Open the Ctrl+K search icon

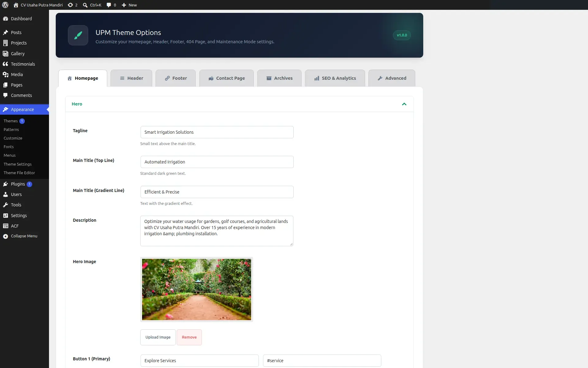click(85, 5)
